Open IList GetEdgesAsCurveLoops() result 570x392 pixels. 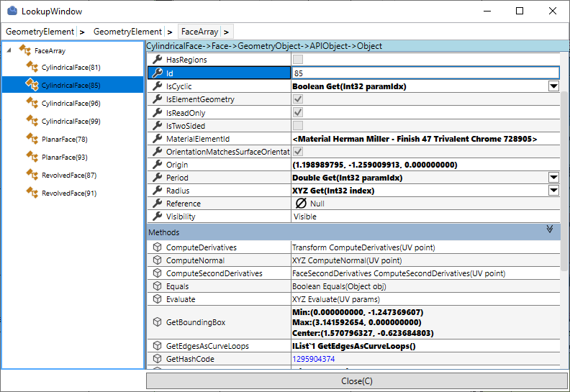click(353, 346)
